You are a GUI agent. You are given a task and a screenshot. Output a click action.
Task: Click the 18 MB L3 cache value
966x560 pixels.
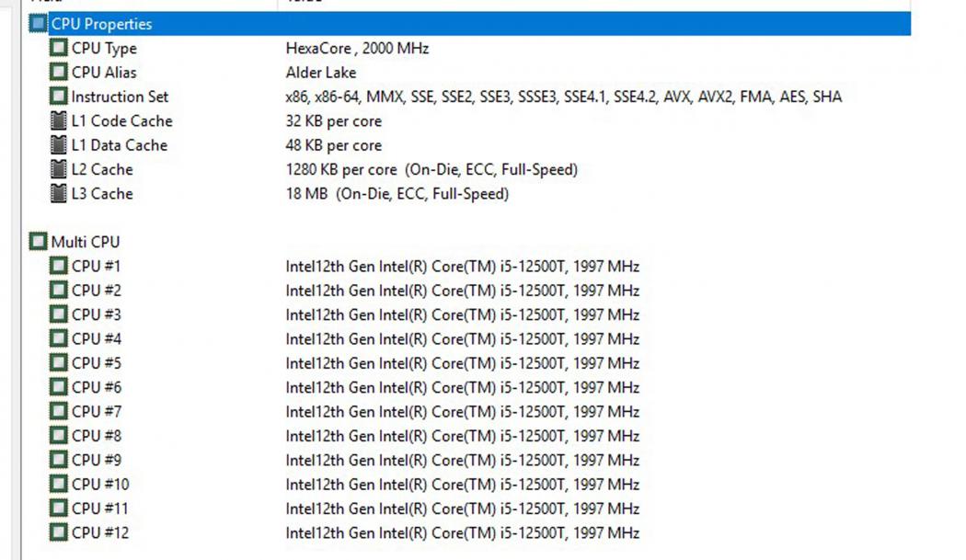[397, 193]
